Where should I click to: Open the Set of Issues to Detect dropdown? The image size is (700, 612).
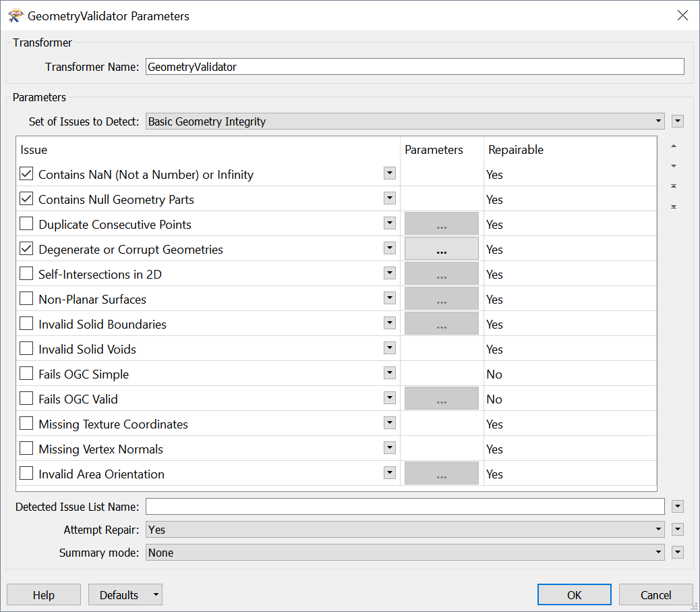405,121
